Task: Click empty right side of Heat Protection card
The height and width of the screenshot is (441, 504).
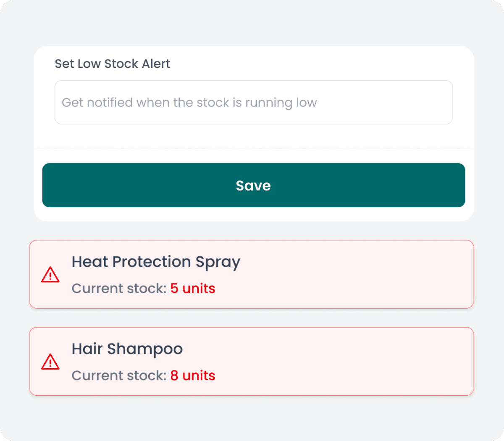Action: pyautogui.click(x=399, y=275)
